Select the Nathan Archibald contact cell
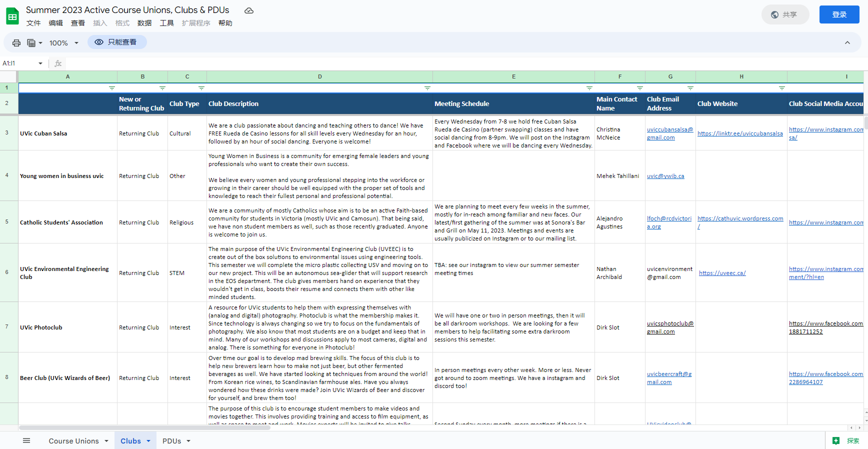 click(620, 273)
